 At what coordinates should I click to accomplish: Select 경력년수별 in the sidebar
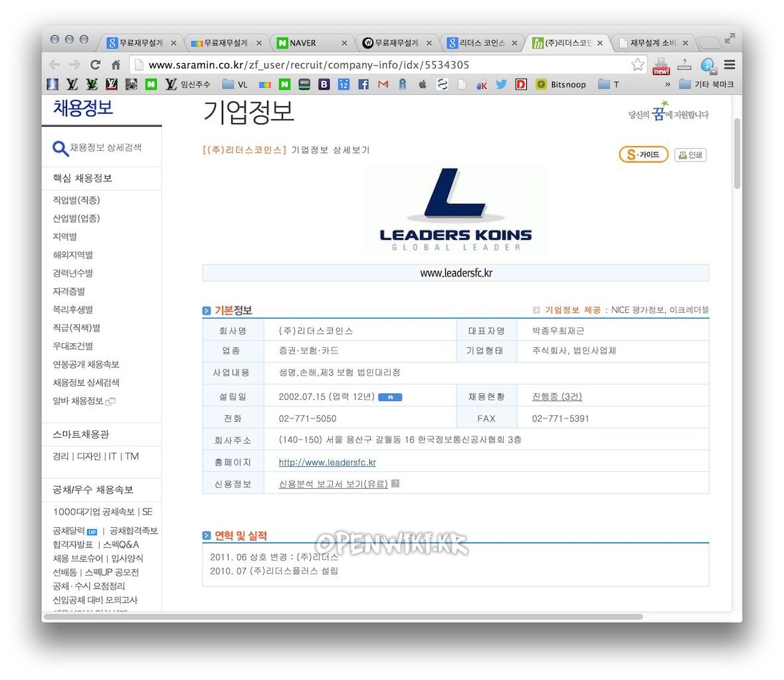pyautogui.click(x=72, y=273)
